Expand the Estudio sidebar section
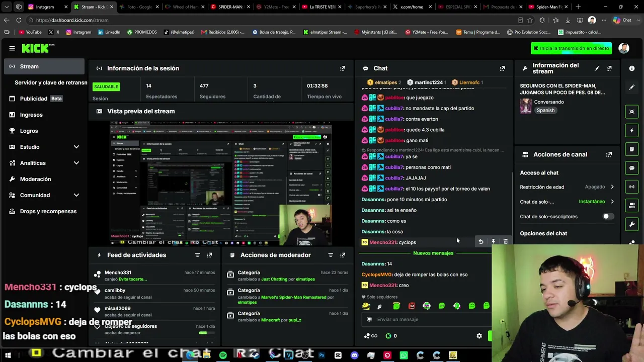 76,147
